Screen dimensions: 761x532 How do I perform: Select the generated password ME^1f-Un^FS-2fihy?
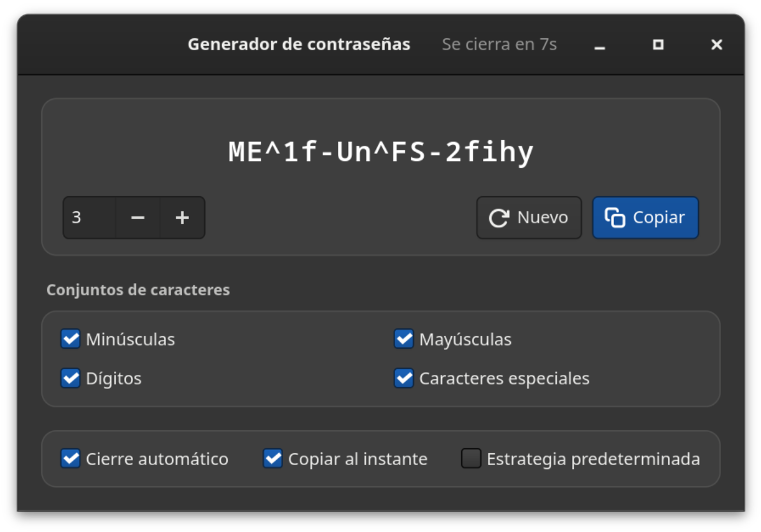pos(381,152)
